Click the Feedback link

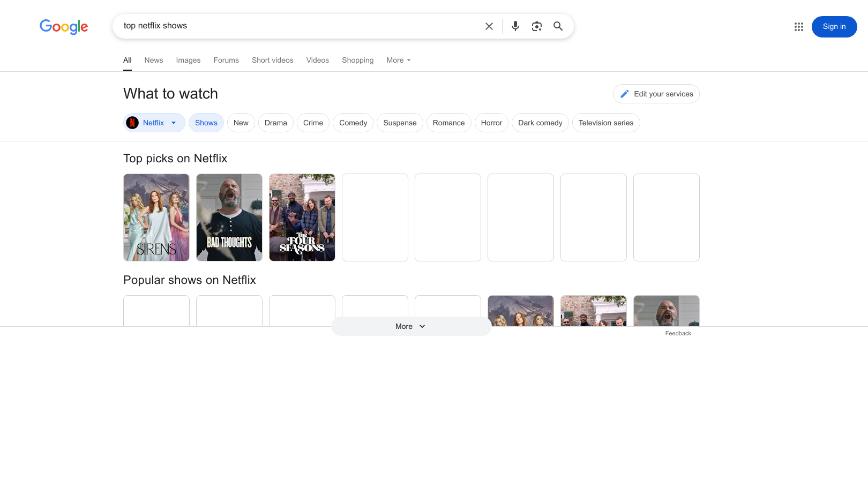pos(678,333)
